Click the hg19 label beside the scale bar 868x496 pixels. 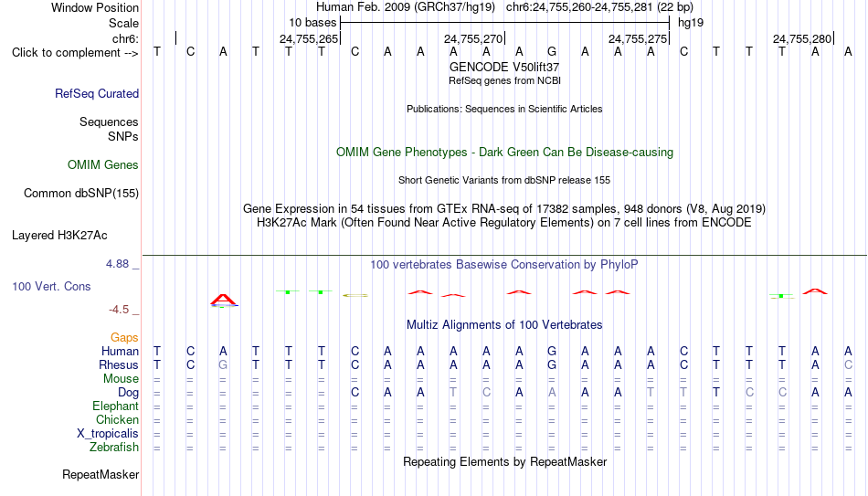691,23
